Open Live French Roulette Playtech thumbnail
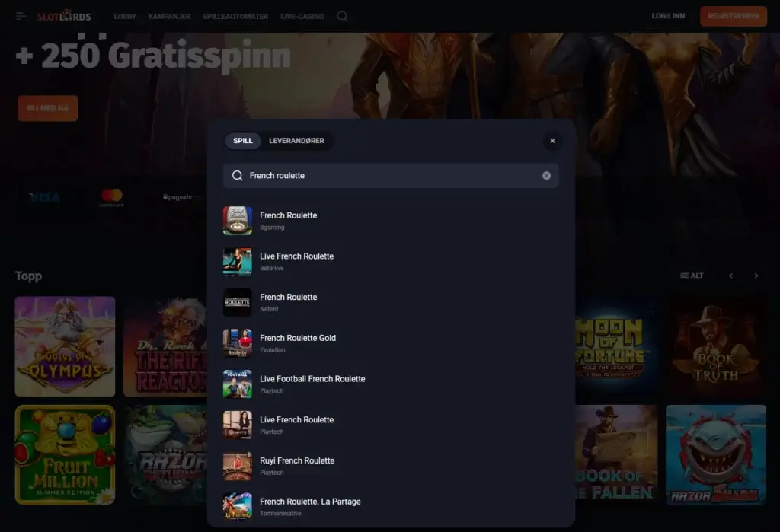The image size is (780, 532). pyautogui.click(x=238, y=425)
